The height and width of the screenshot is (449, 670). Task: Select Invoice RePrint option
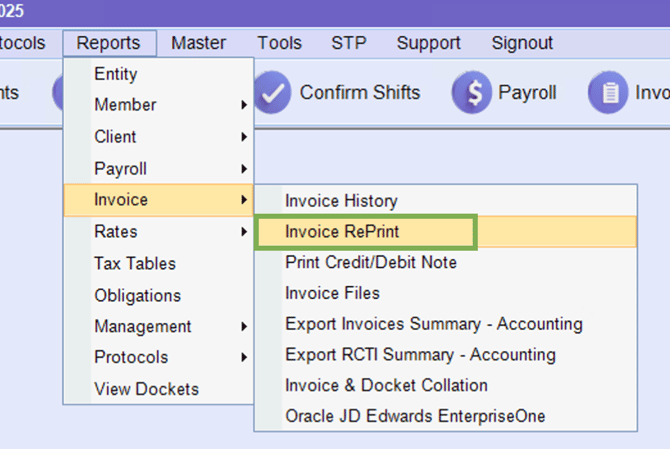[342, 231]
